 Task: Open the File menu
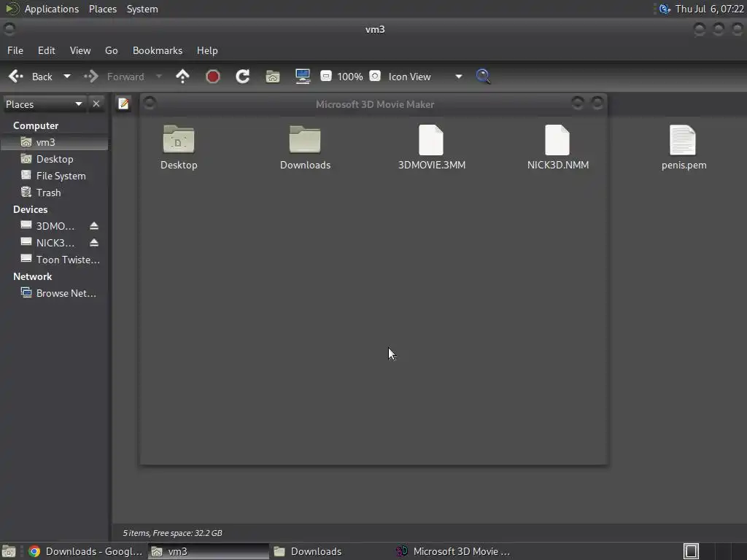pos(15,50)
